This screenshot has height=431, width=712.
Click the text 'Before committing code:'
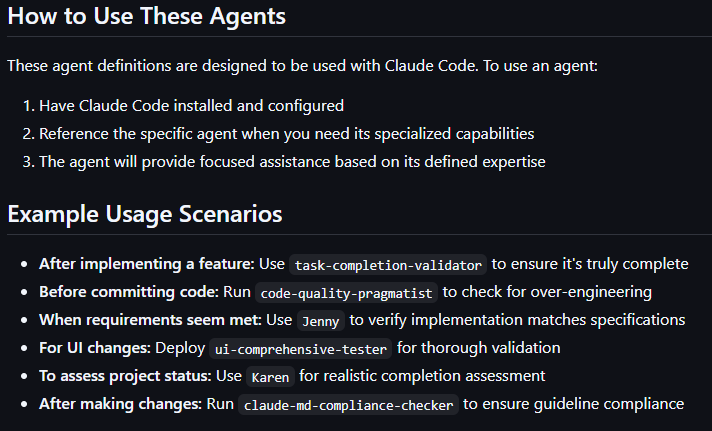point(129,292)
